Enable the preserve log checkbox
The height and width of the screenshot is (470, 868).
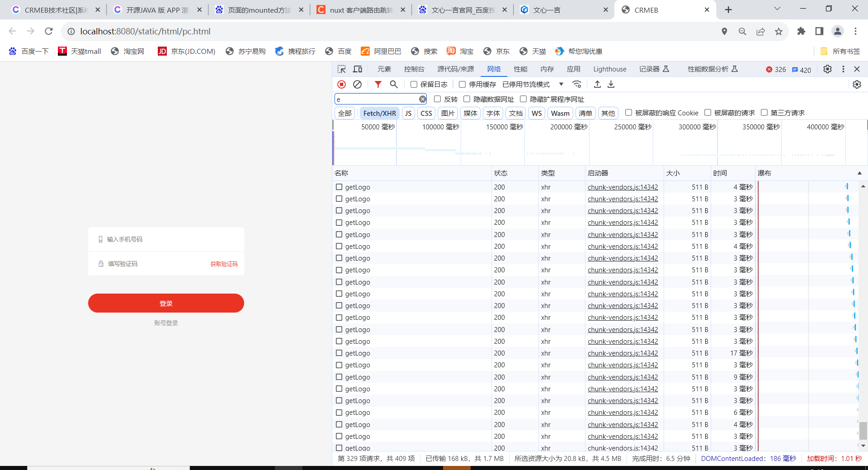pos(414,85)
